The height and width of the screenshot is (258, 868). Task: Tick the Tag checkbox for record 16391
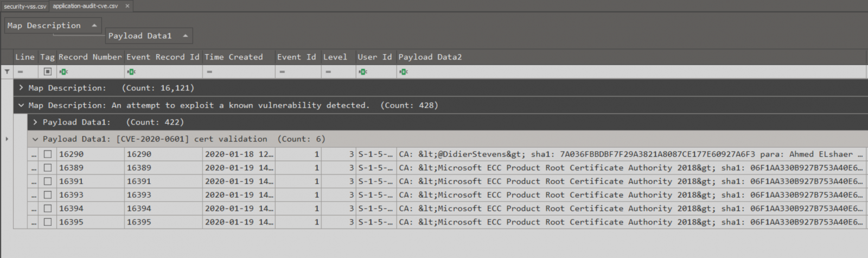48,181
